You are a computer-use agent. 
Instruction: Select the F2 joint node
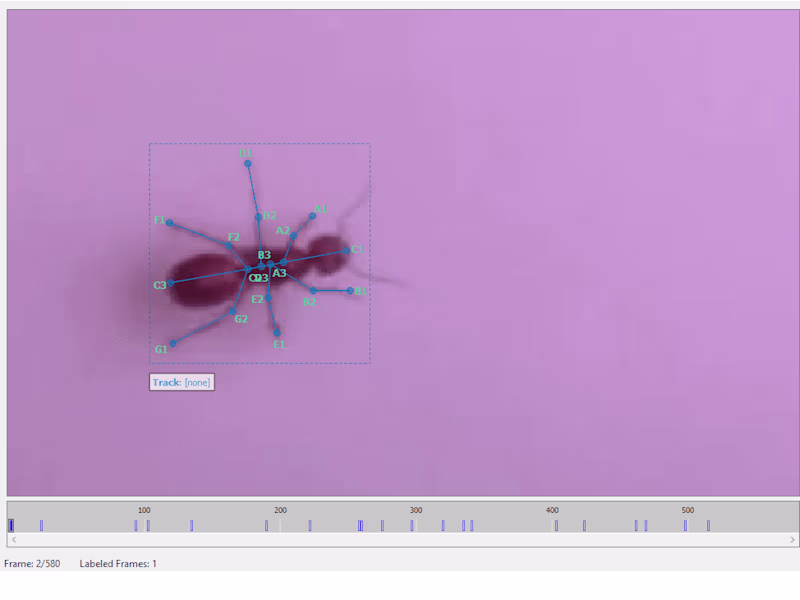coord(228,245)
